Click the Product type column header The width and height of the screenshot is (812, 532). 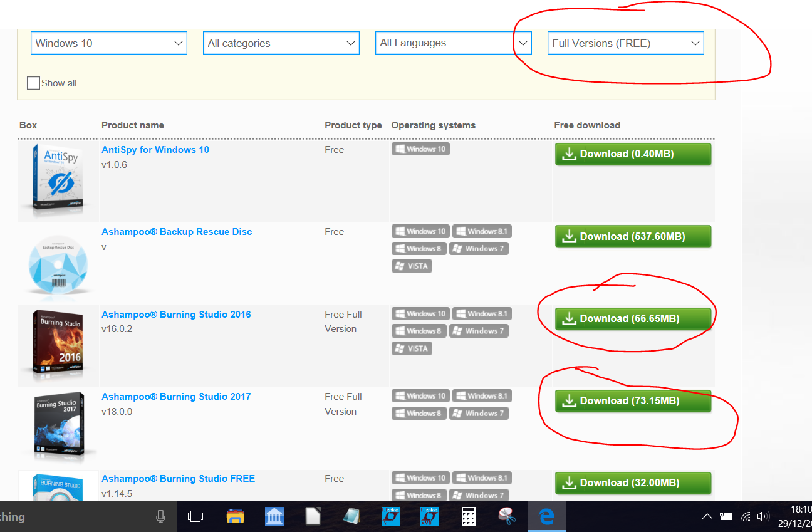pos(353,125)
